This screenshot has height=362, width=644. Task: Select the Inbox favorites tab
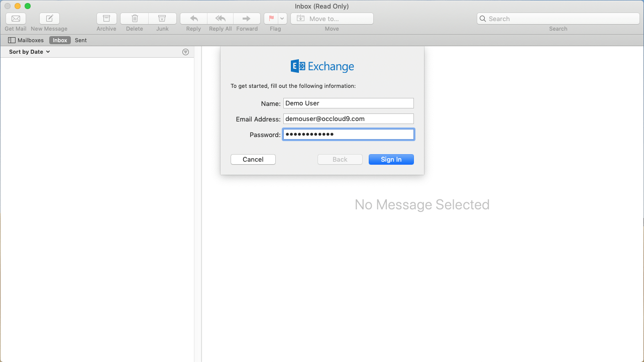60,40
